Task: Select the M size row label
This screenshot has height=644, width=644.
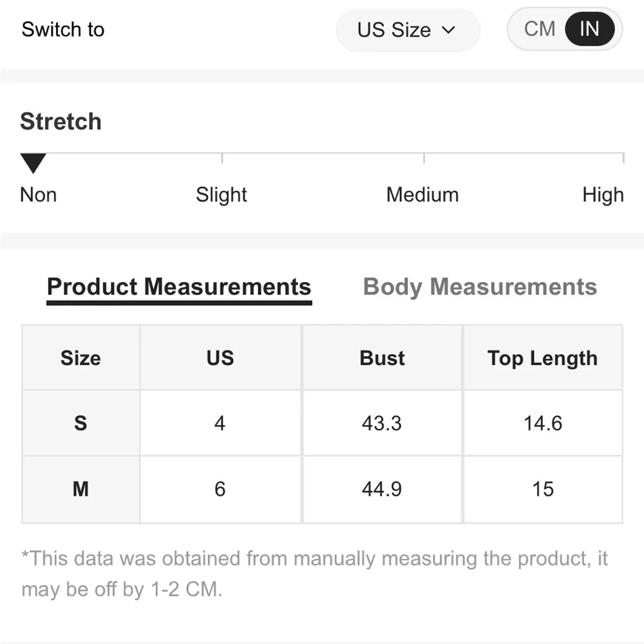Action: [80, 489]
